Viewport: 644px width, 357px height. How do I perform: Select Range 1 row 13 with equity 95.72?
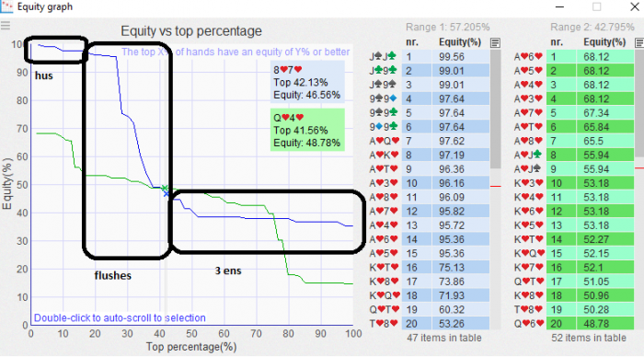point(429,225)
